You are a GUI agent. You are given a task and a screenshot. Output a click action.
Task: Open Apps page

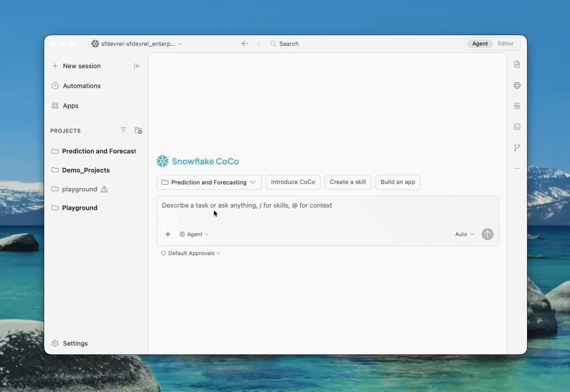pos(65,106)
